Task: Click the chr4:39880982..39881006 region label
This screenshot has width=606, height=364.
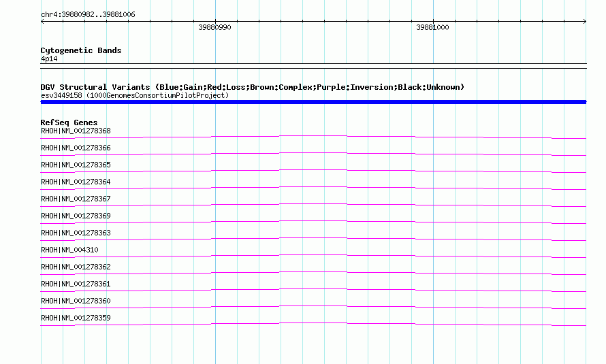Action: [x=88, y=14]
